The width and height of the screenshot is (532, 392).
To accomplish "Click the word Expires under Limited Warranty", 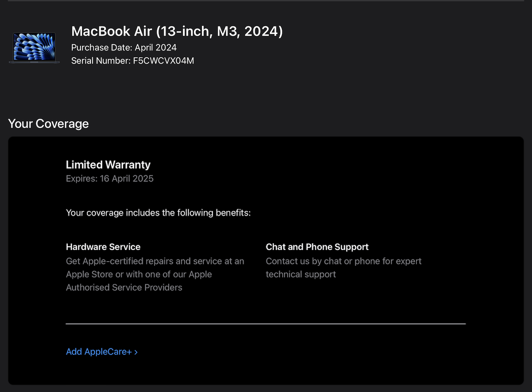I will [x=81, y=179].
